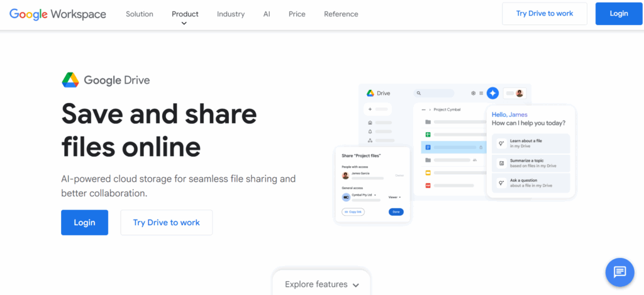This screenshot has width=644, height=295.
Task: Click the Copy link button
Action: point(353,212)
